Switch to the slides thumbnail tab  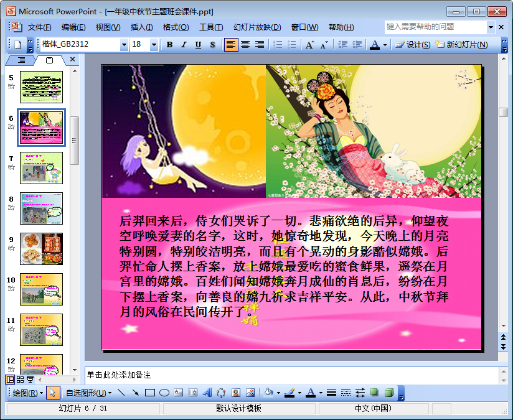49,60
